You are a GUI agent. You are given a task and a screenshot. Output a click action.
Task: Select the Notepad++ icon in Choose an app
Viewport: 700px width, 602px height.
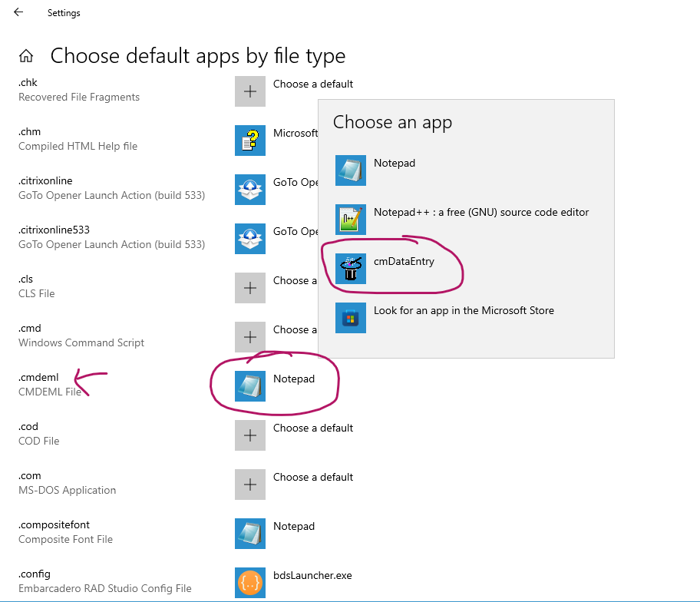tap(351, 220)
